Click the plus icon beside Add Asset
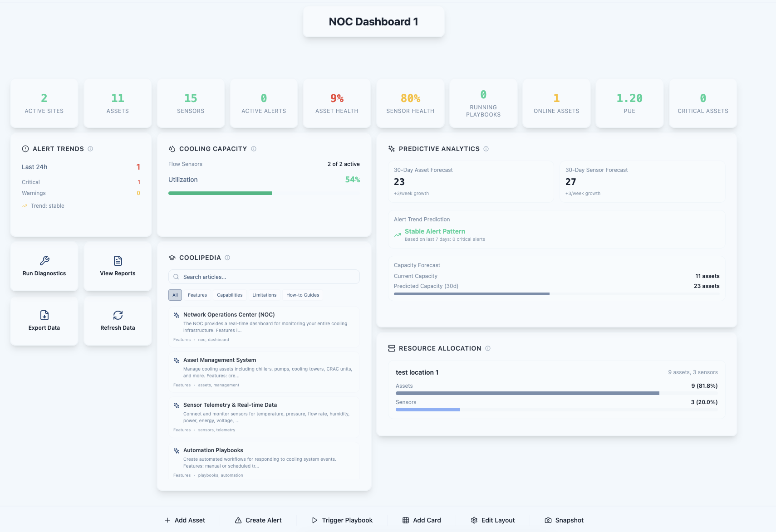Image resolution: width=776 pixels, height=532 pixels. [x=167, y=520]
